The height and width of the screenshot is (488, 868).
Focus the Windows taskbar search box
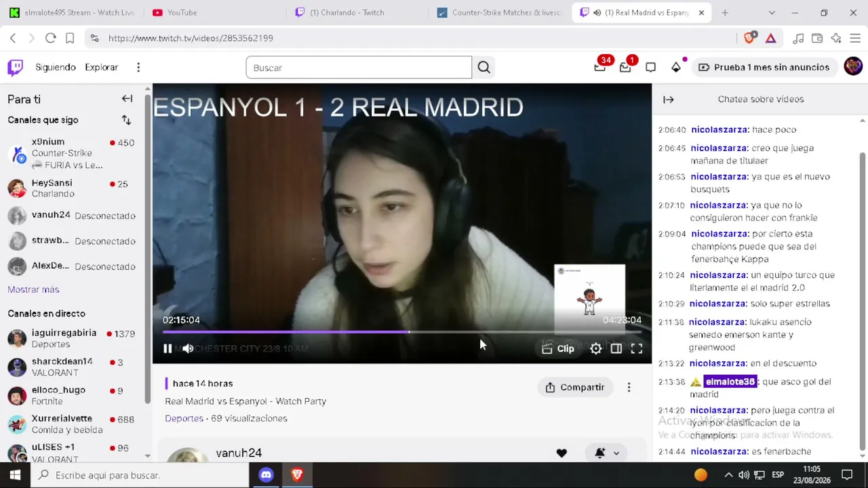140,475
